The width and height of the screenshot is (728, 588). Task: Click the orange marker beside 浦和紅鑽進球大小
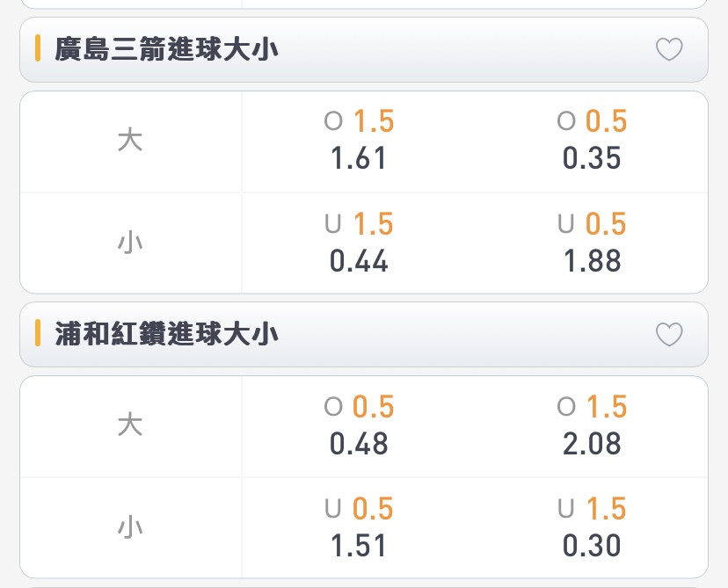[38, 333]
